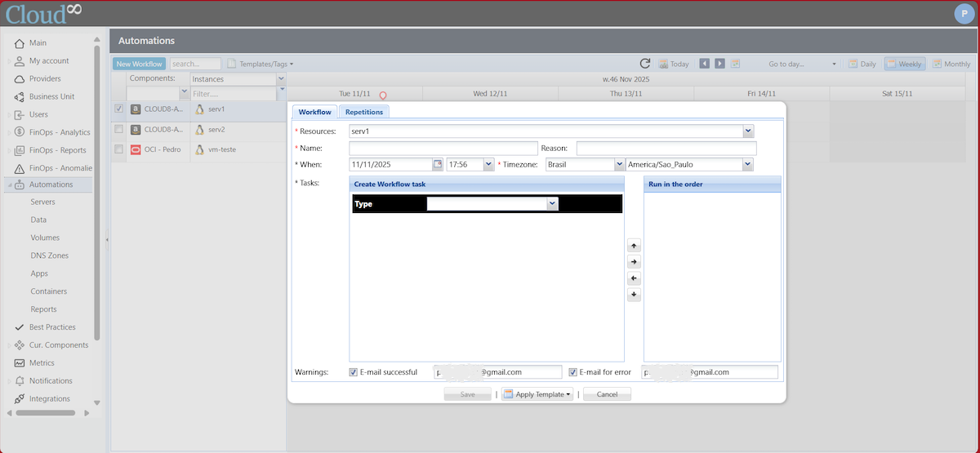Click the Notifications bell icon in sidebar
Image resolution: width=980 pixels, height=453 pixels.
(x=20, y=381)
